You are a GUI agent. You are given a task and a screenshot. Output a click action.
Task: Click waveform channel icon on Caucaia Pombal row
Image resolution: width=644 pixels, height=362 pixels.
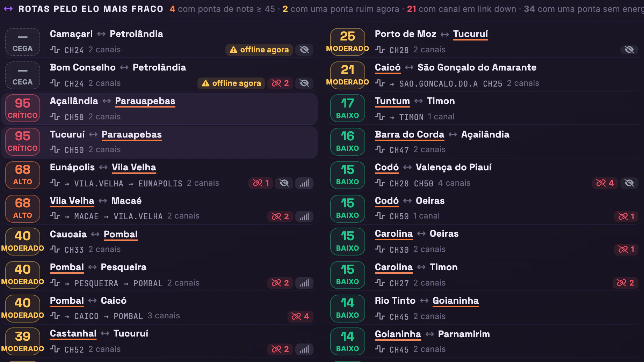(x=55, y=249)
